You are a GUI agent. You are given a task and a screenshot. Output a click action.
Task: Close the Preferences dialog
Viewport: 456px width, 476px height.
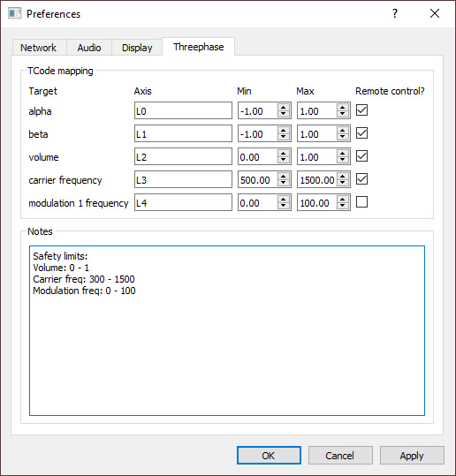(435, 13)
